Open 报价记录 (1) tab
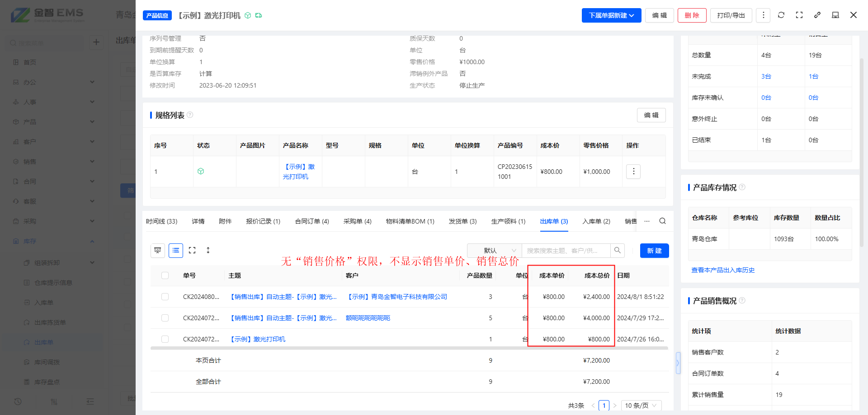 (263, 221)
